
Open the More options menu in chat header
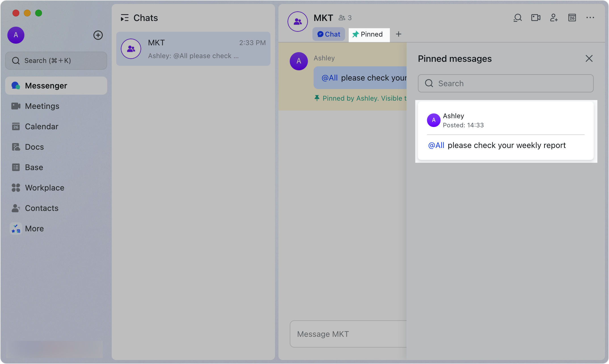click(x=590, y=18)
